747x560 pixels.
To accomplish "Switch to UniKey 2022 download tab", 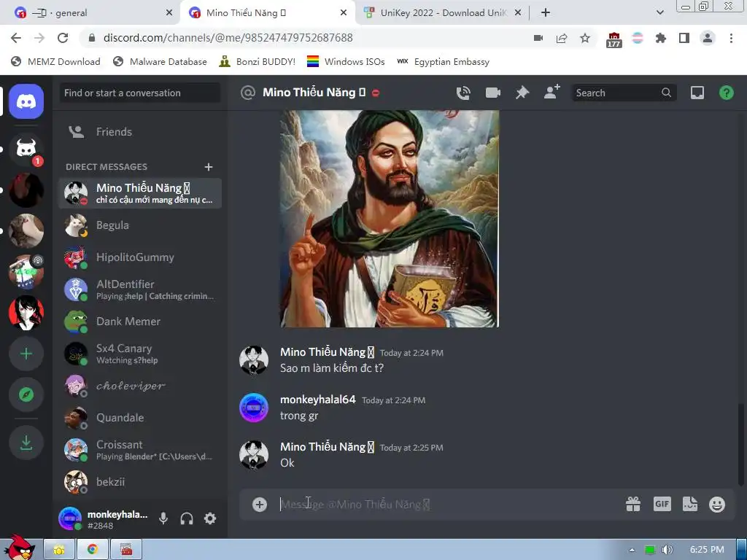I will (x=443, y=13).
